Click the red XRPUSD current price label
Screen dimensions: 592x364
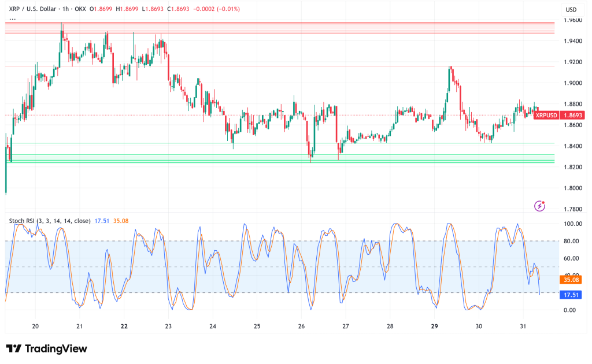click(546, 115)
